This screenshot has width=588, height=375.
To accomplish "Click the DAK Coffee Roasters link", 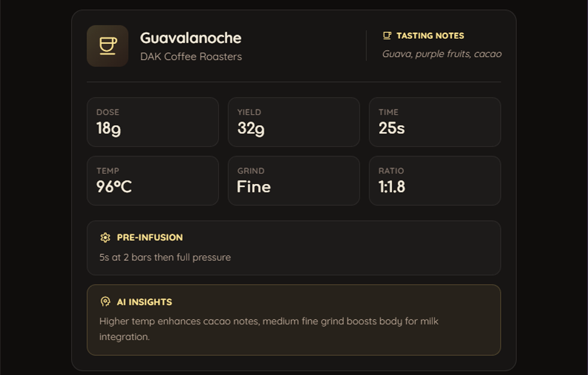I will click(x=191, y=56).
